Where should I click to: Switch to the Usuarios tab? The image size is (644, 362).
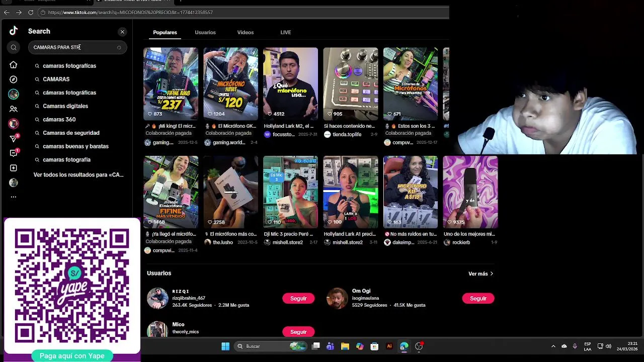tap(205, 33)
